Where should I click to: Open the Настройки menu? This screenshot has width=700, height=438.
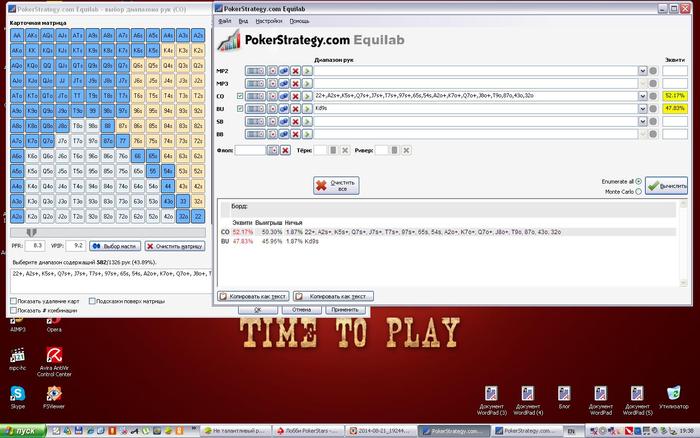click(269, 21)
